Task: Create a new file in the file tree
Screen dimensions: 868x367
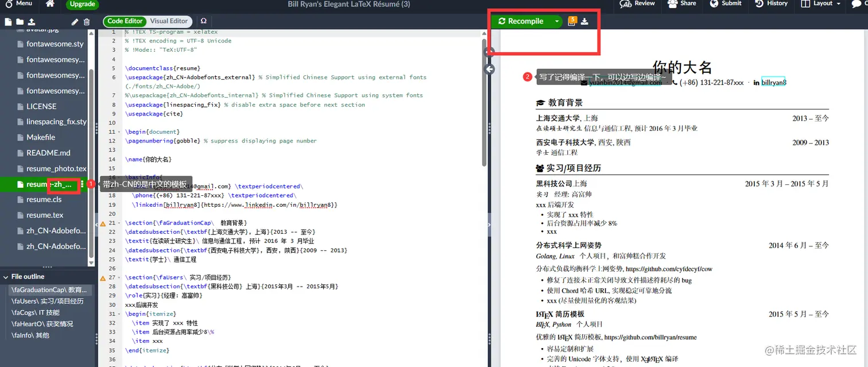Action: coord(8,22)
